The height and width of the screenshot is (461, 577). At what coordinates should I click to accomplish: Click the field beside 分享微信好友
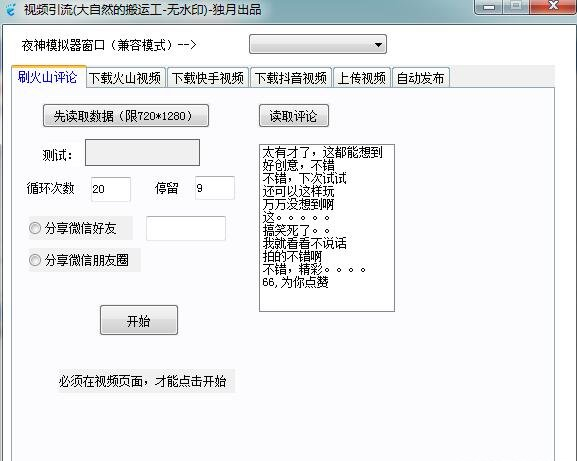pyautogui.click(x=186, y=228)
